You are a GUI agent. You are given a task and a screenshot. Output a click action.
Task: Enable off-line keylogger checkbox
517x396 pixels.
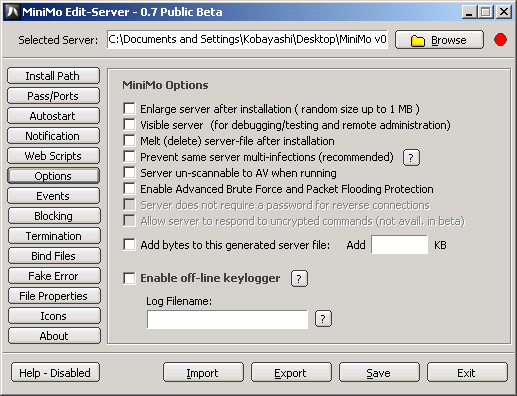pyautogui.click(x=129, y=278)
